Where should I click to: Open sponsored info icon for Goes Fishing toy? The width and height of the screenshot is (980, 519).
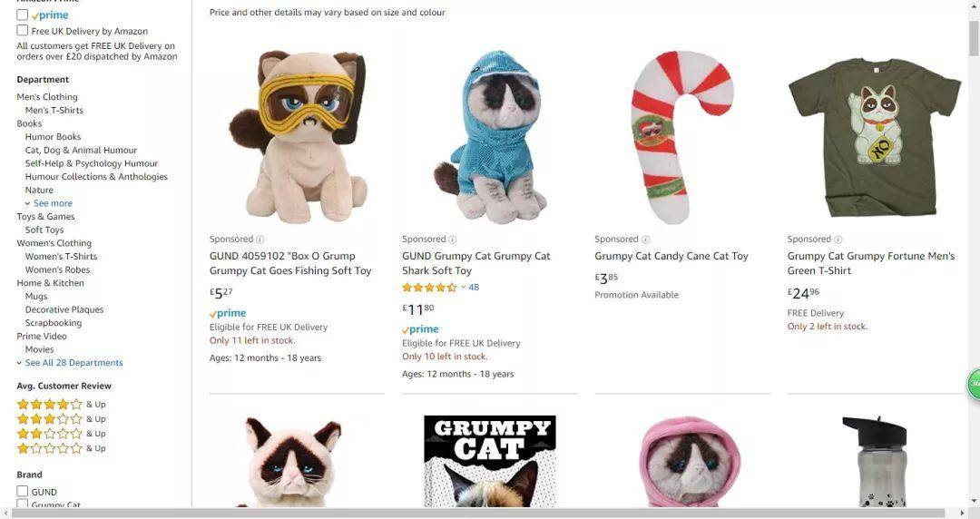260,240
